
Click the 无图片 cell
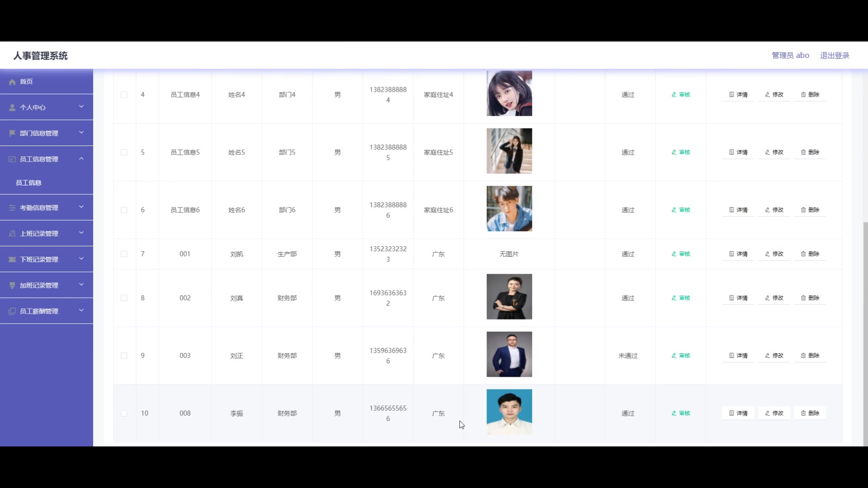pyautogui.click(x=509, y=254)
